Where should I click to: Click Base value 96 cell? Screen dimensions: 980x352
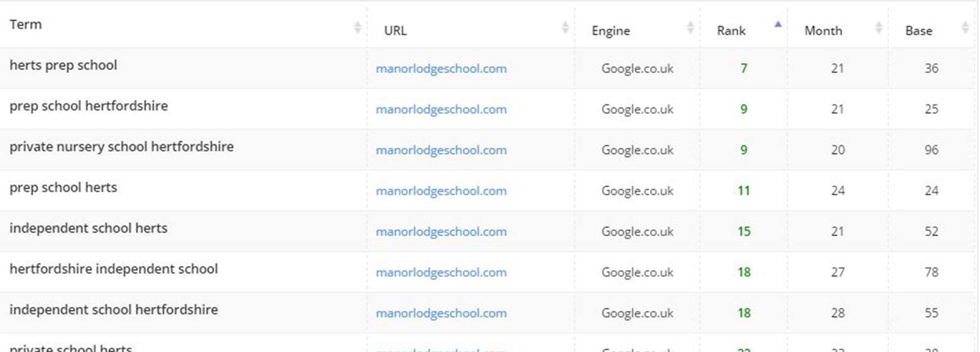point(932,150)
